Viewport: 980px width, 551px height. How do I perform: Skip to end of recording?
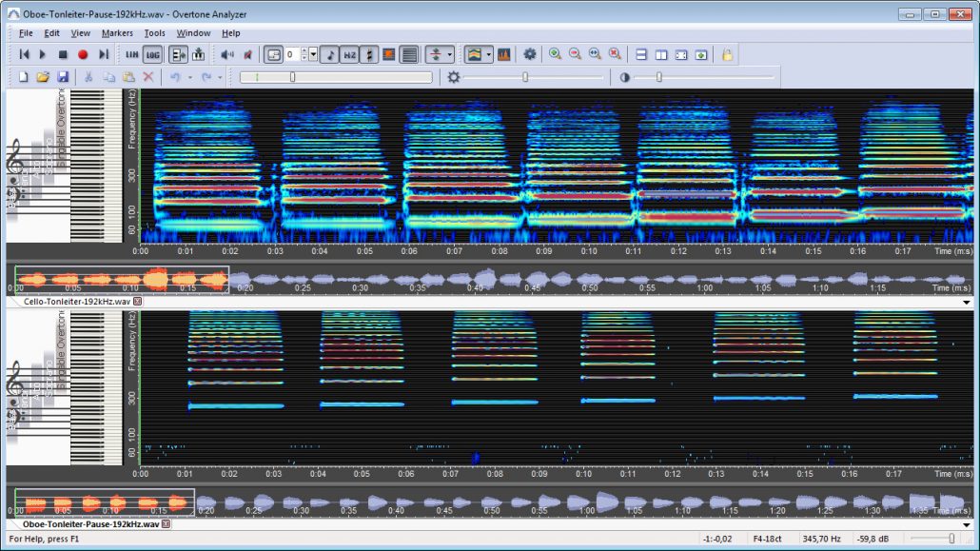[104, 54]
